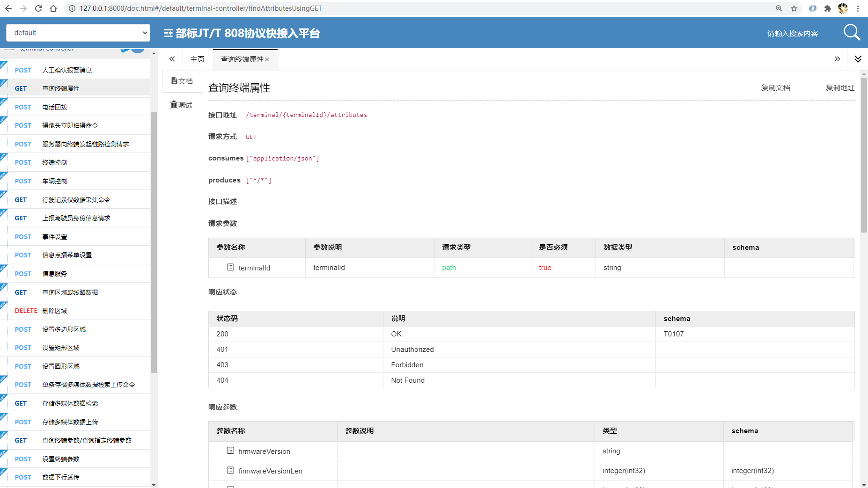
Task: Go to the browser home icon
Action: point(53,8)
